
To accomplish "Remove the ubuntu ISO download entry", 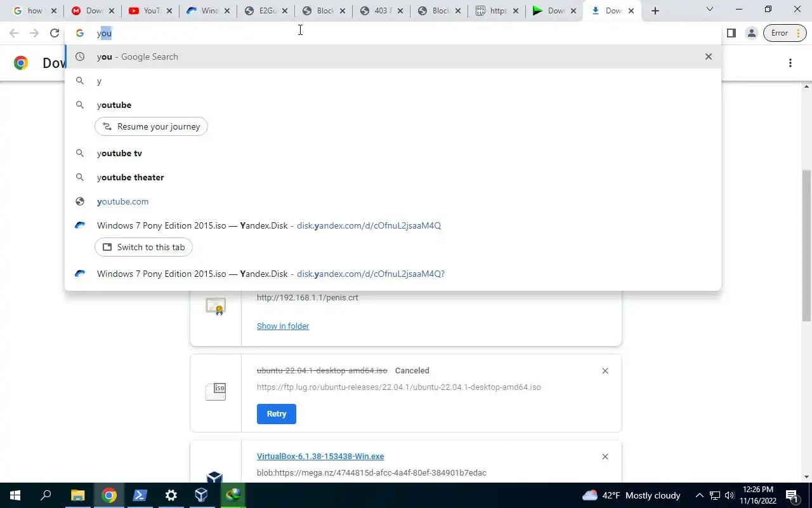I will [x=605, y=371].
